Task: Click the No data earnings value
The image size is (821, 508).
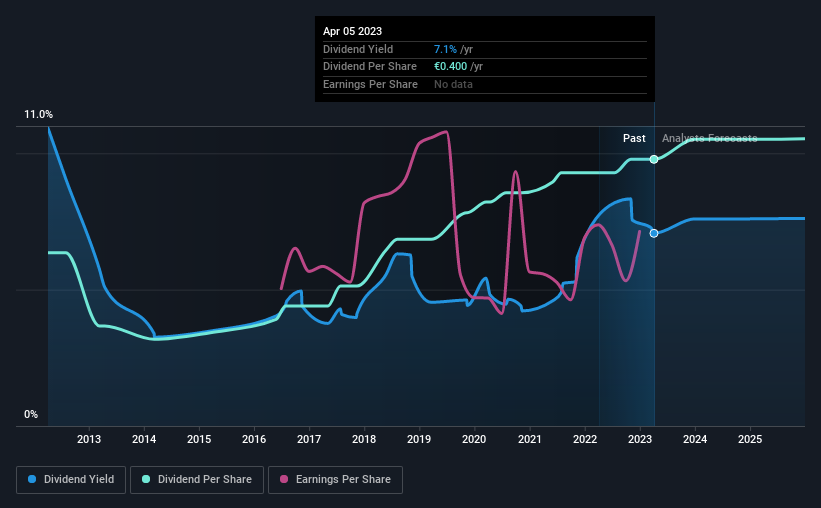Action: pyautogui.click(x=453, y=84)
